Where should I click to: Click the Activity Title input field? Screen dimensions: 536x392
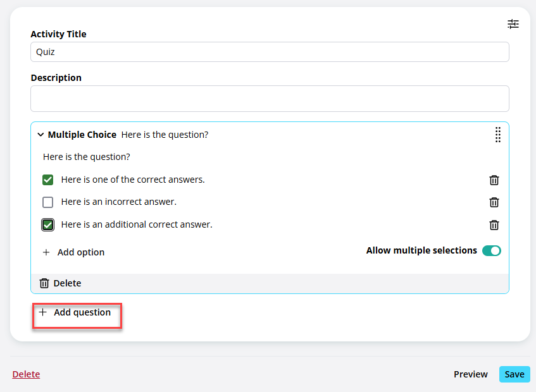(x=270, y=52)
